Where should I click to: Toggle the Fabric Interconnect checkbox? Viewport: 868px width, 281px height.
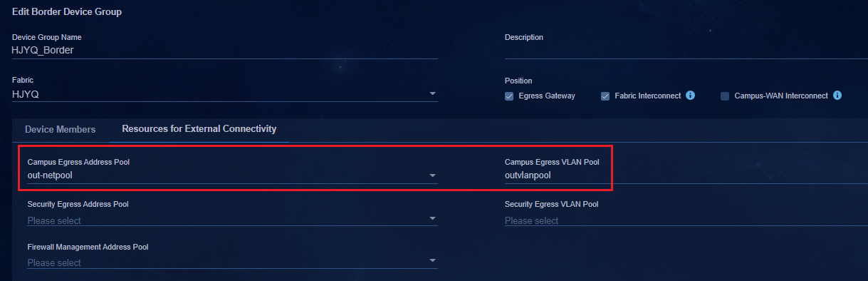point(605,96)
